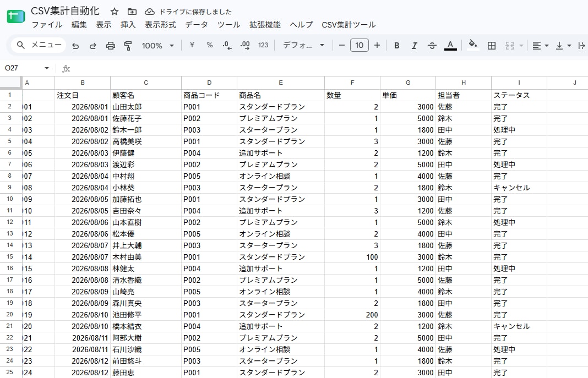Open the 表示 menu
Screen dimensions: 588x378
[104, 25]
